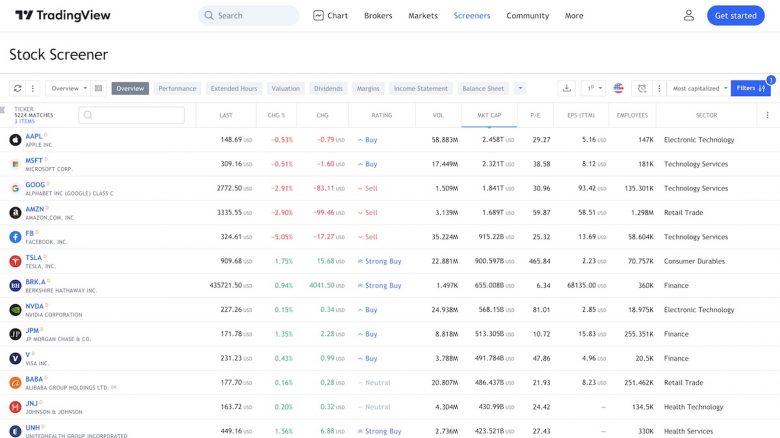Screen dimensions: 780x438
Task: Click the Apple logo icon
Action: [15, 140]
